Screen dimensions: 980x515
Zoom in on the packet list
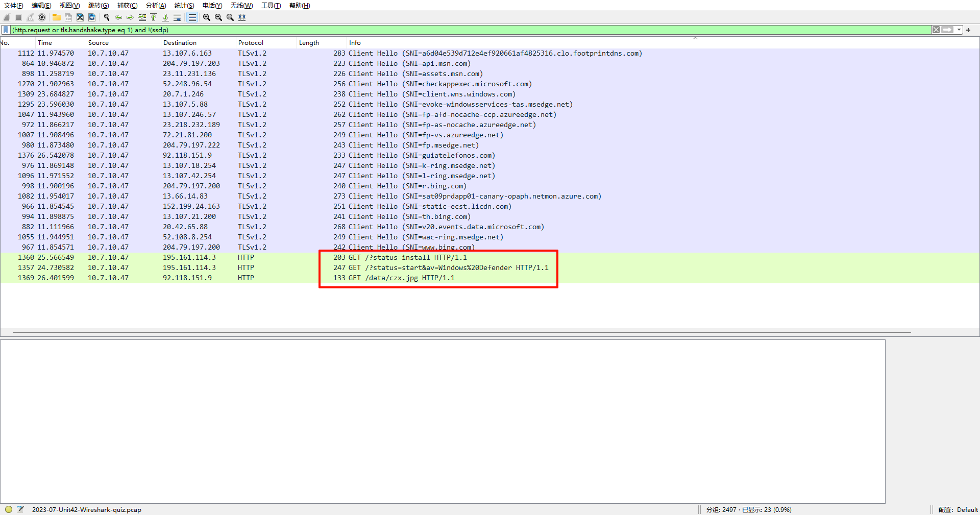[206, 17]
